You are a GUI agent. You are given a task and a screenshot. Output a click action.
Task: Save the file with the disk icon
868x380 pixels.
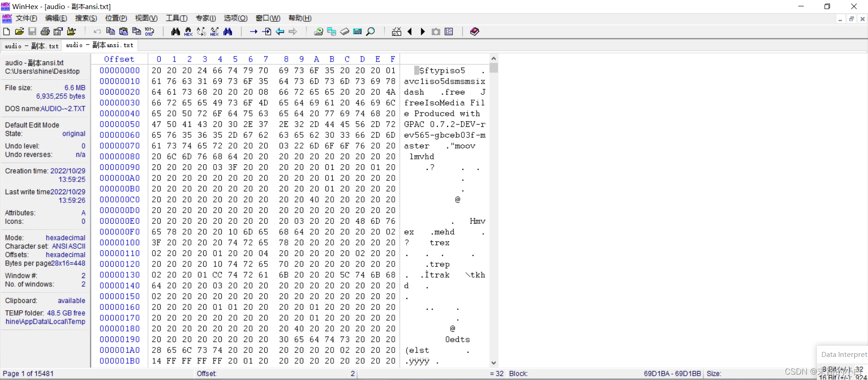(32, 32)
